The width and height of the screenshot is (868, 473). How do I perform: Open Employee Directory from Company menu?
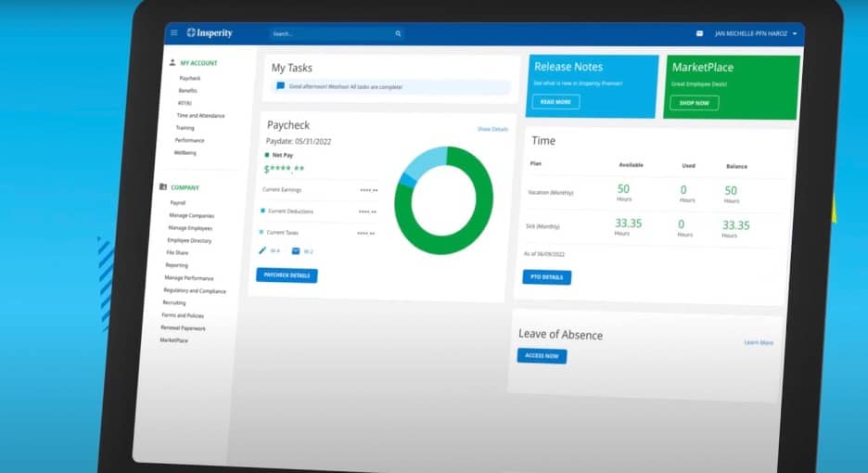point(189,240)
